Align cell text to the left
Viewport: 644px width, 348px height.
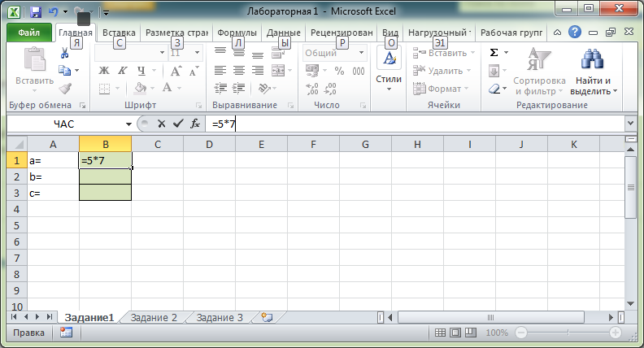(x=220, y=70)
